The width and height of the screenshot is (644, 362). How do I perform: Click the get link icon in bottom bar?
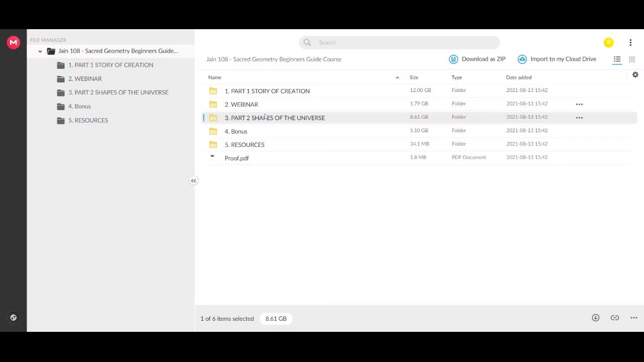click(x=615, y=318)
